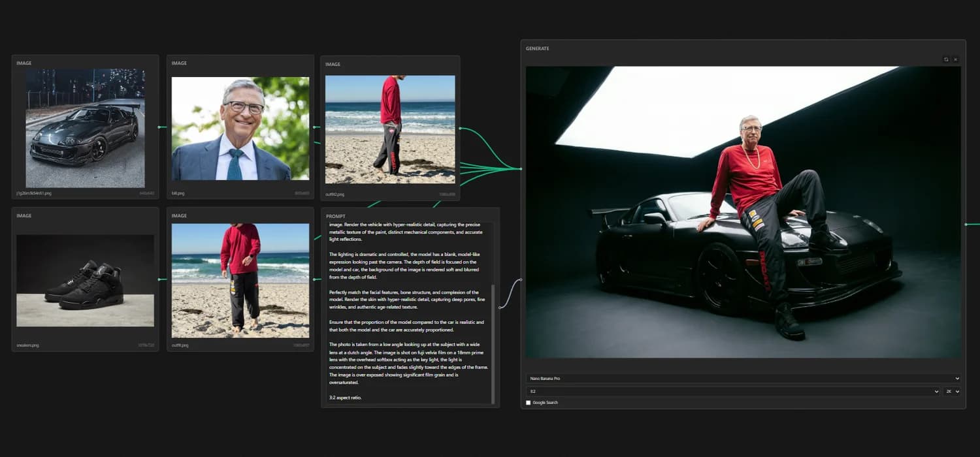Select the black sneakers image thumbnail
The height and width of the screenshot is (457, 980).
pyautogui.click(x=85, y=281)
